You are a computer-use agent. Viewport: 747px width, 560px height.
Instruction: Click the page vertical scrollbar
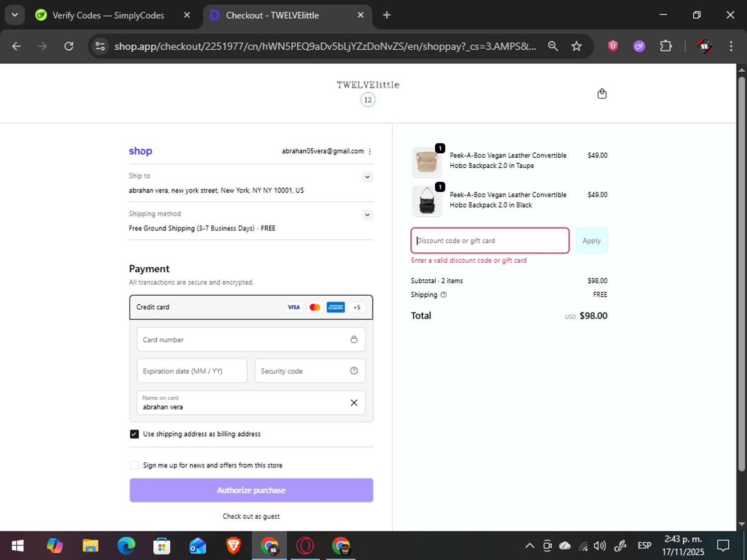click(x=742, y=274)
